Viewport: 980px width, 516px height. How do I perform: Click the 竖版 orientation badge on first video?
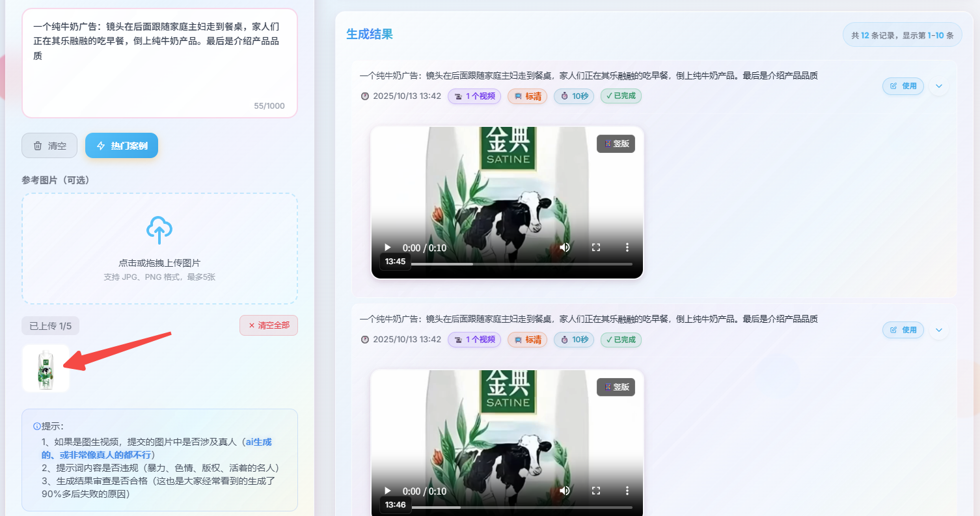point(615,143)
